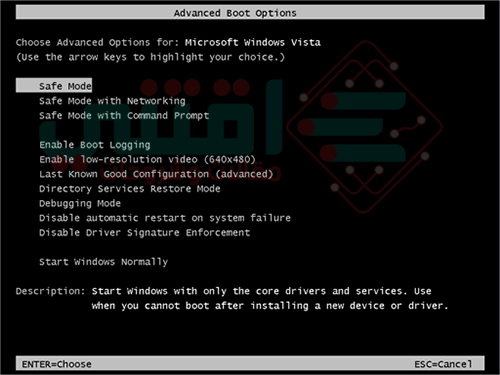Choose Safe Mode with Command Prompt

click(x=124, y=115)
